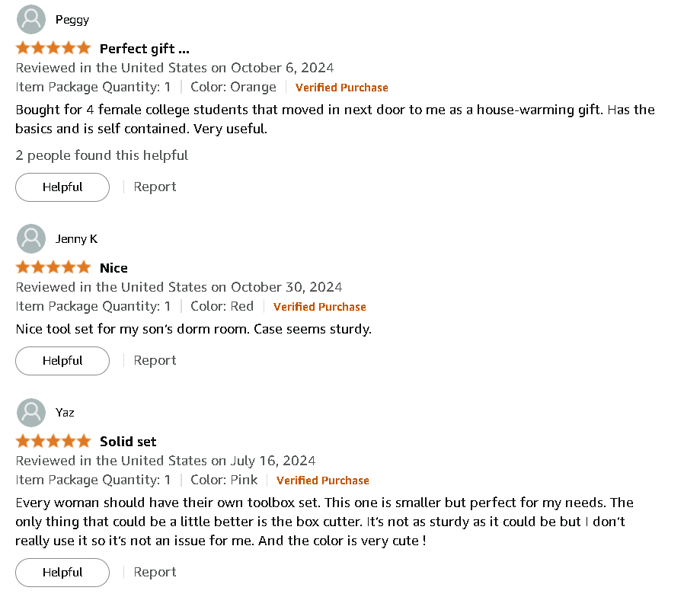Click the reviewer name Yaz

[x=65, y=412]
